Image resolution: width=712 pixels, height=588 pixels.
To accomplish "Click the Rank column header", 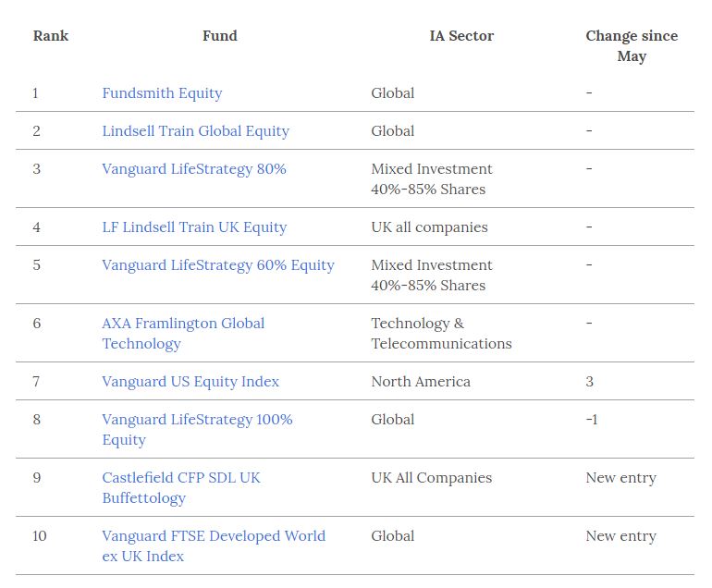I will click(x=51, y=36).
